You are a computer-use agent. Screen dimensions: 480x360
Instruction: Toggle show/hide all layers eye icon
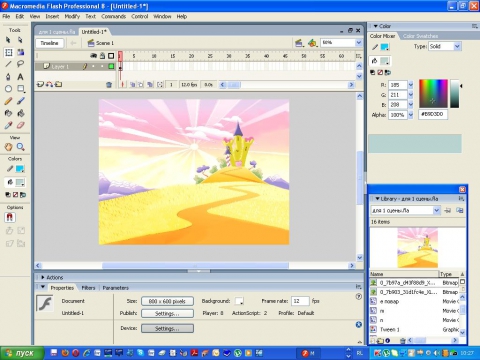coord(94,56)
